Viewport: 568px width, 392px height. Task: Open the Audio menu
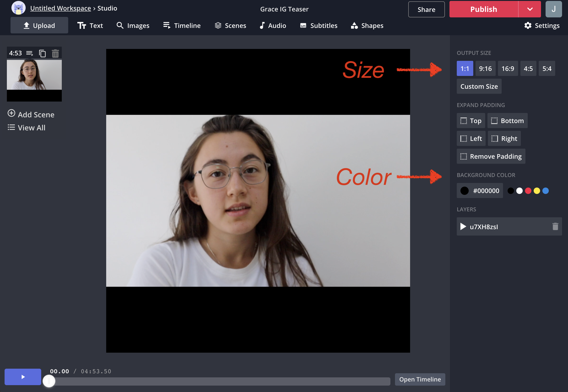(x=273, y=26)
